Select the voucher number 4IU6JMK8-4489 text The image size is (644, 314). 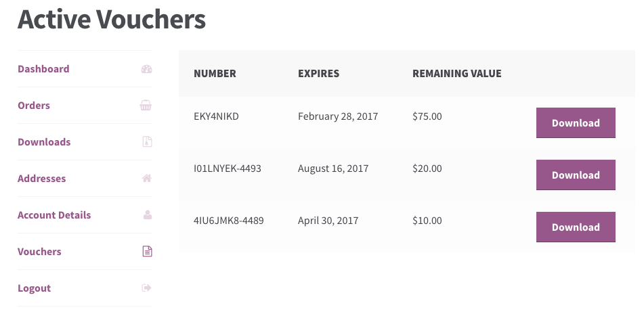(x=229, y=221)
